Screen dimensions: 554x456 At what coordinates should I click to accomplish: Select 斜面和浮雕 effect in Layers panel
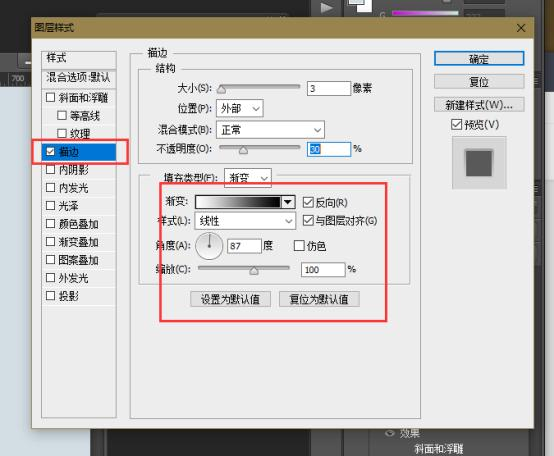[x=438, y=449]
